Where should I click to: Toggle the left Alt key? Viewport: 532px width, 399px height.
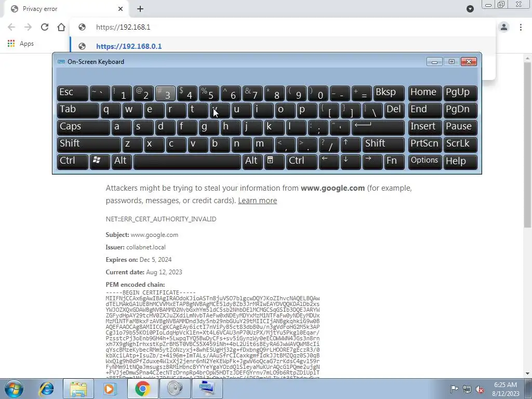click(122, 162)
